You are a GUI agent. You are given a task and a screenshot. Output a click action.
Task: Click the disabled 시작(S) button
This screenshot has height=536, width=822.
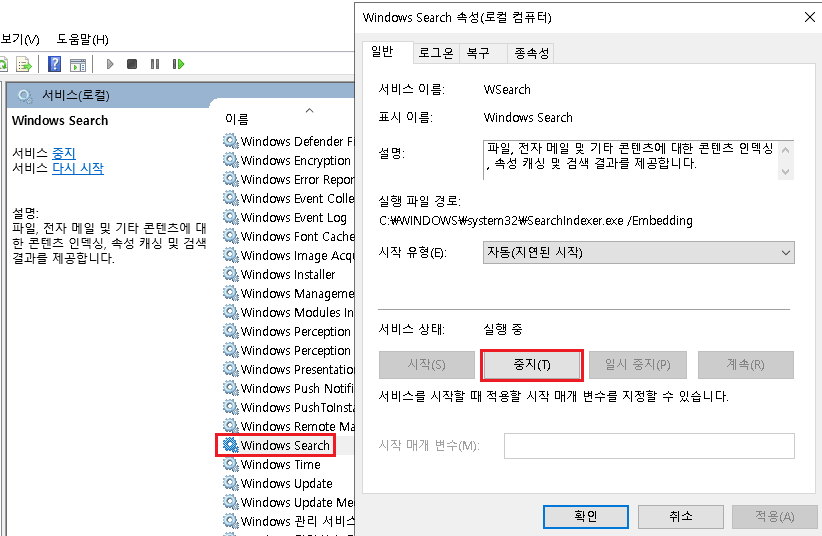coord(427,365)
